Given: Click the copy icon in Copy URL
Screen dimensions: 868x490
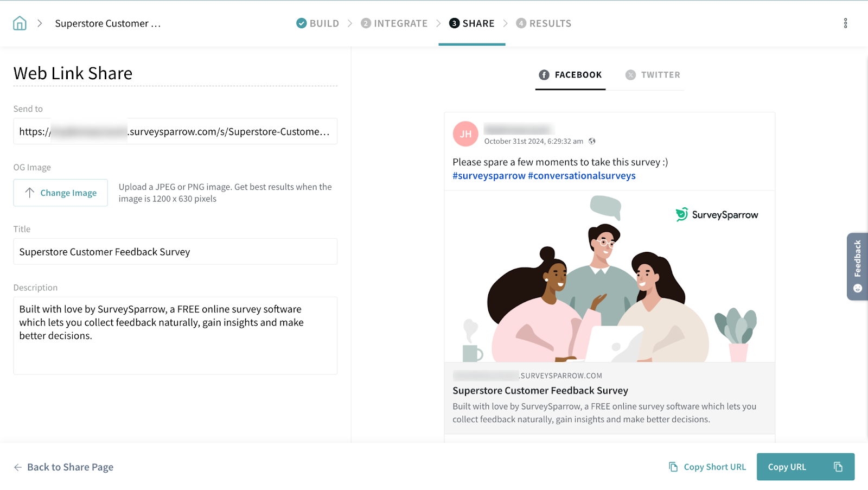Looking at the screenshot, I should pos(838,467).
